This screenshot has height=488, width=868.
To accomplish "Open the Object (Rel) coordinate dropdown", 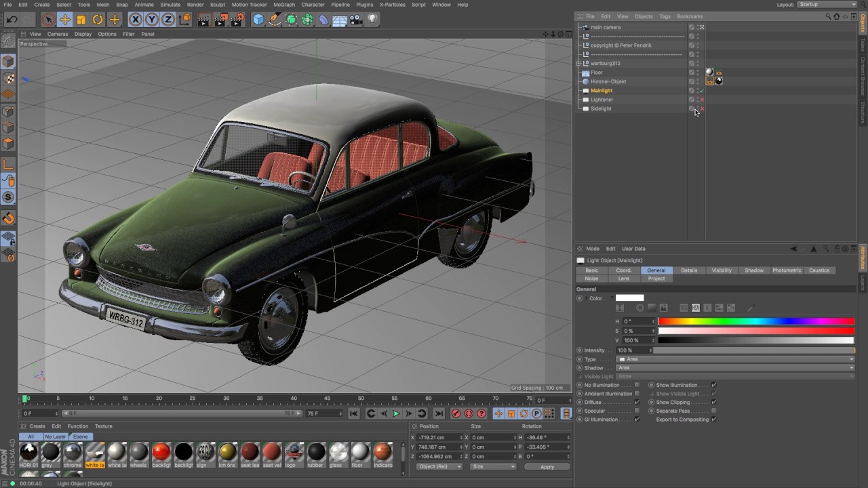I will 439,467.
